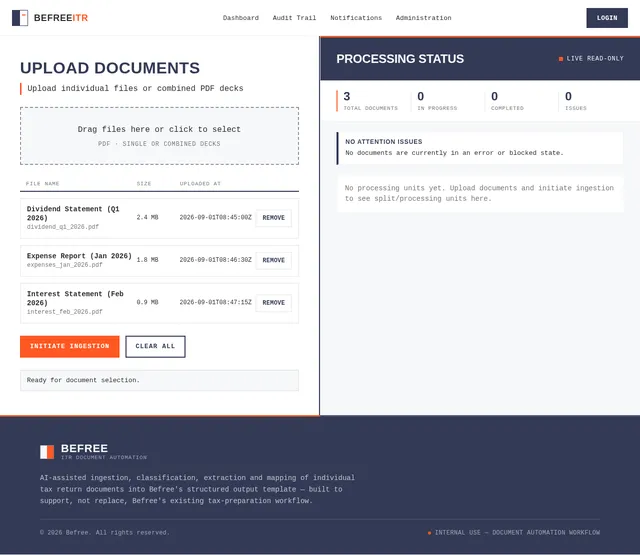Image resolution: width=640 pixels, height=555 pixels.
Task: Click the Issues counter
Action: 576,101
